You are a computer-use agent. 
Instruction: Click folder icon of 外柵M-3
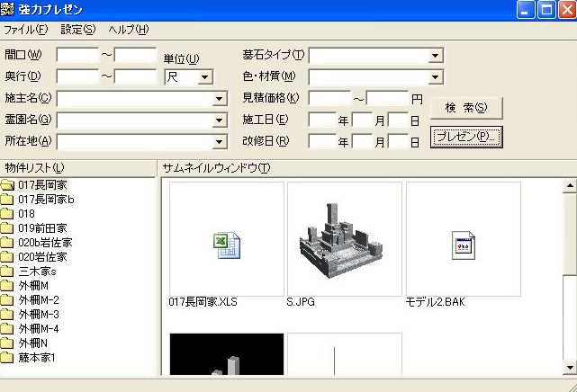click(7, 315)
